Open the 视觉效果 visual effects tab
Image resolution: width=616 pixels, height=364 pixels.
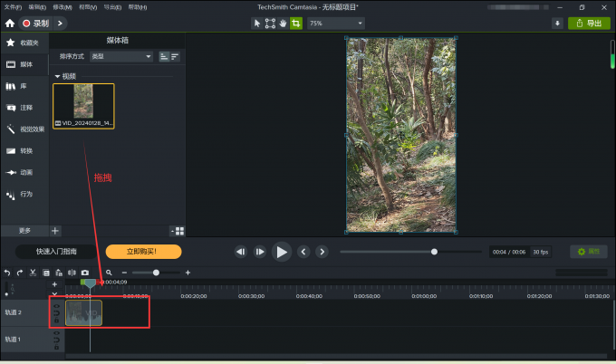tap(24, 129)
